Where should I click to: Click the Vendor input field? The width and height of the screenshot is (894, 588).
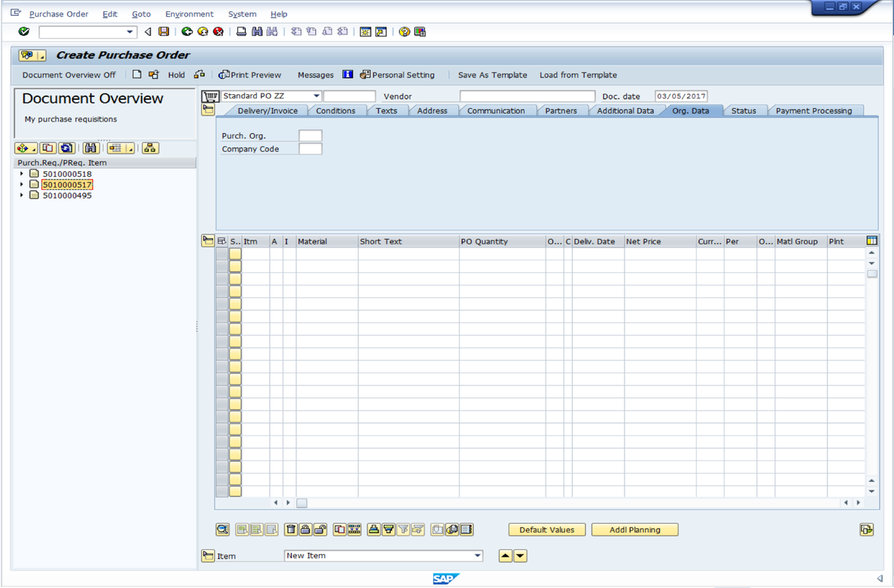(x=527, y=96)
